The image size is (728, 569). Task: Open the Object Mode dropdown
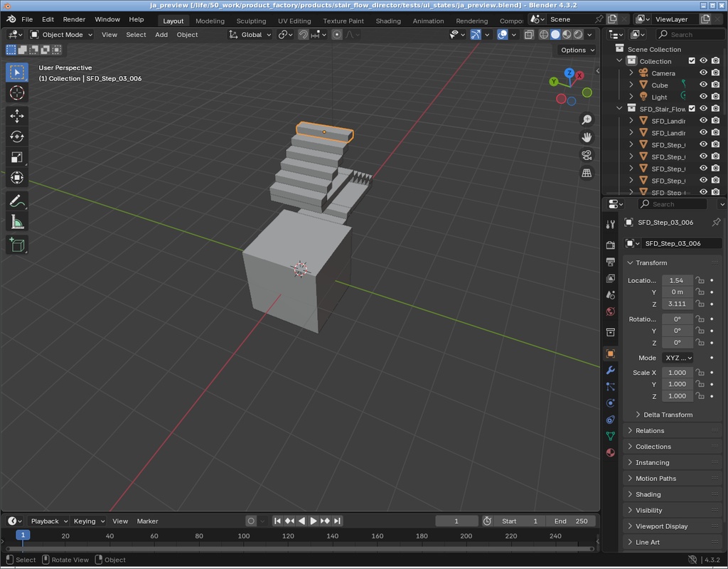tap(62, 35)
